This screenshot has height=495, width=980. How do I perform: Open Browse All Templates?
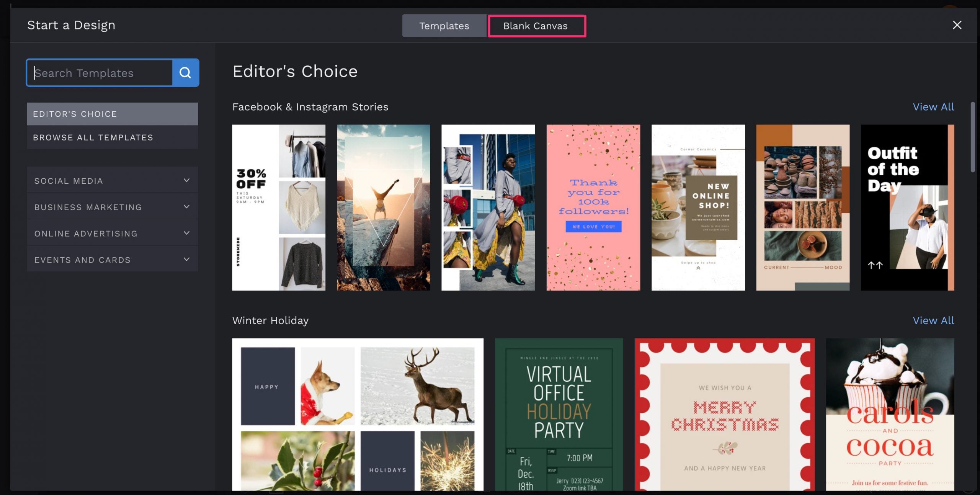click(112, 137)
